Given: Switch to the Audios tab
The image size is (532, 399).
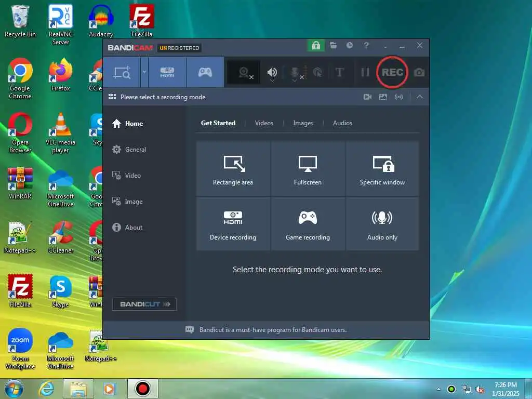Looking at the screenshot, I should click(342, 123).
